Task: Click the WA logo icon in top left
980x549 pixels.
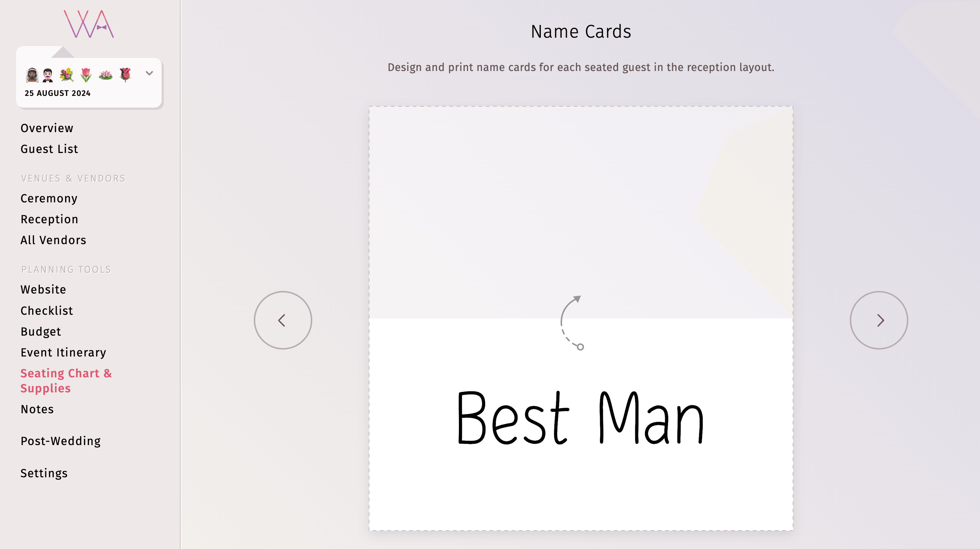Action: [x=89, y=23]
